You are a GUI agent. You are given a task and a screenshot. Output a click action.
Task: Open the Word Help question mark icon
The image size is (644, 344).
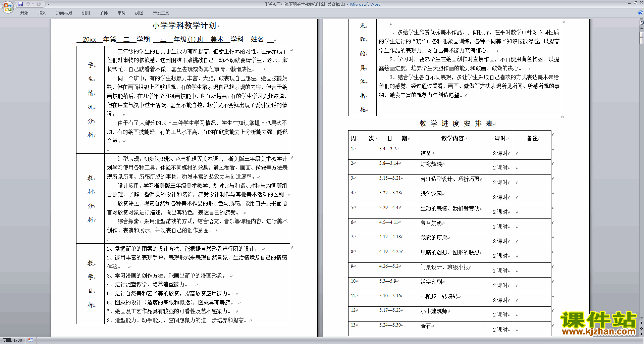[641, 13]
